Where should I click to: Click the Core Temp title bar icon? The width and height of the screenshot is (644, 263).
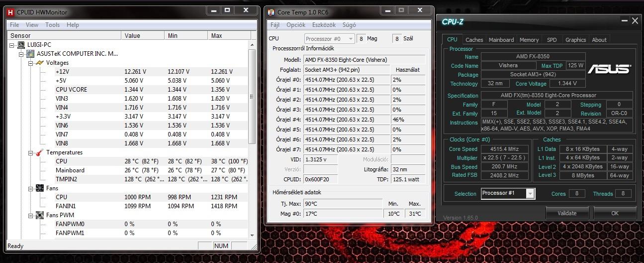(x=271, y=12)
